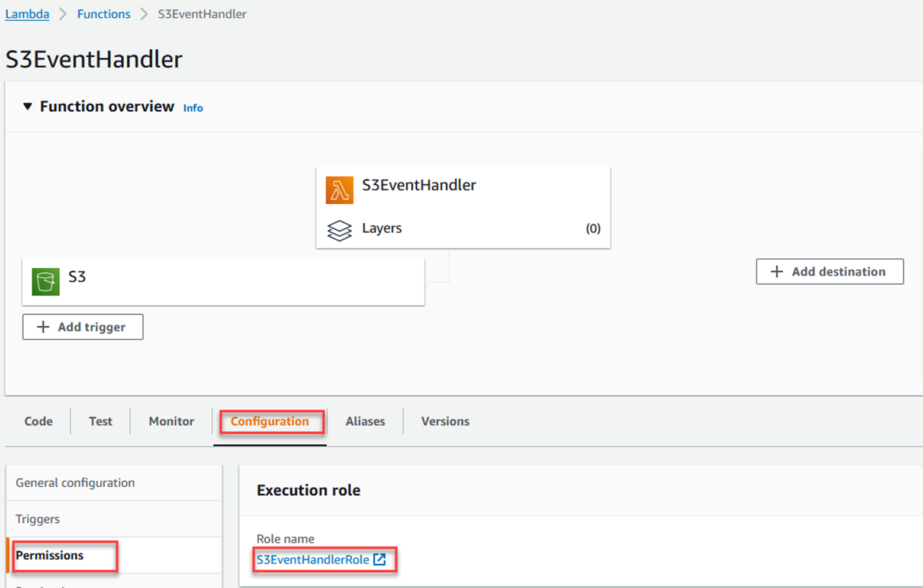Select Permissions in side menu
Viewport: 923px width, 588px height.
114,555
